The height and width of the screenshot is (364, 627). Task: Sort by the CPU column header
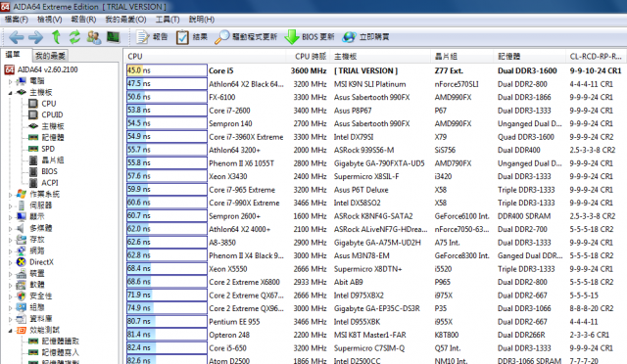click(206, 57)
